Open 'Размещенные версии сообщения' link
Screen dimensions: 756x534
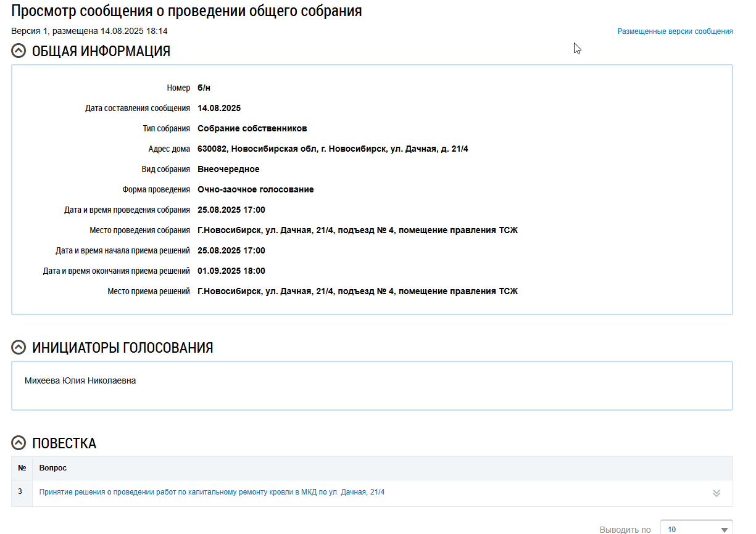pyautogui.click(x=675, y=31)
